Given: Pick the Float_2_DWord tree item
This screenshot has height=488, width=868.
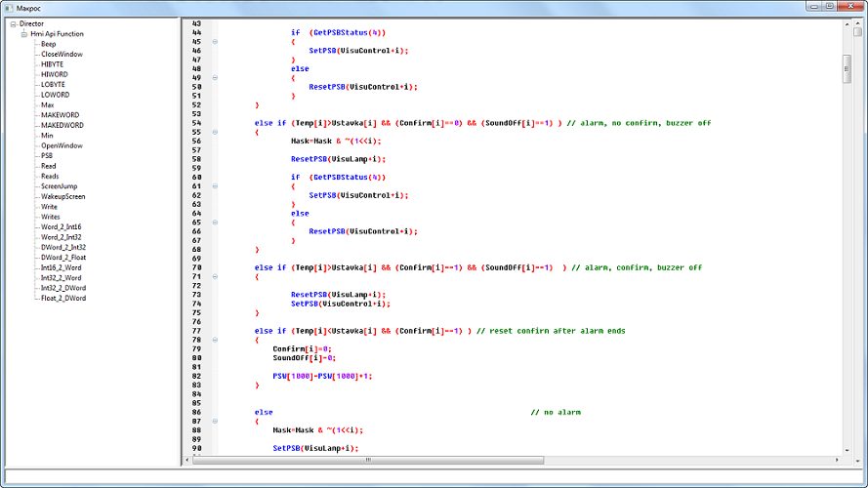Looking at the screenshot, I should (x=62, y=298).
